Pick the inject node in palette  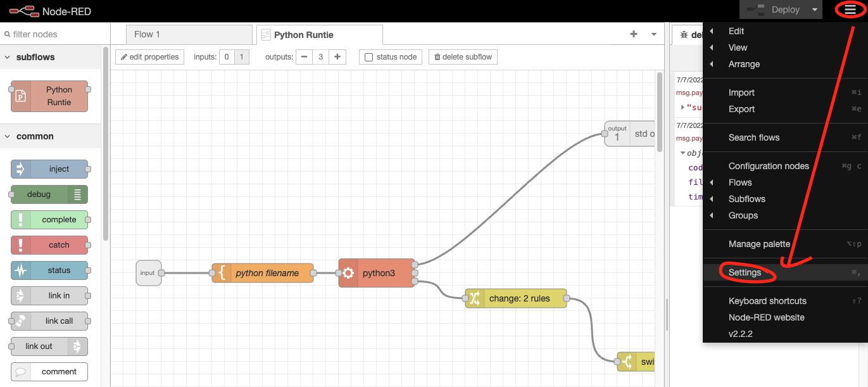49,169
